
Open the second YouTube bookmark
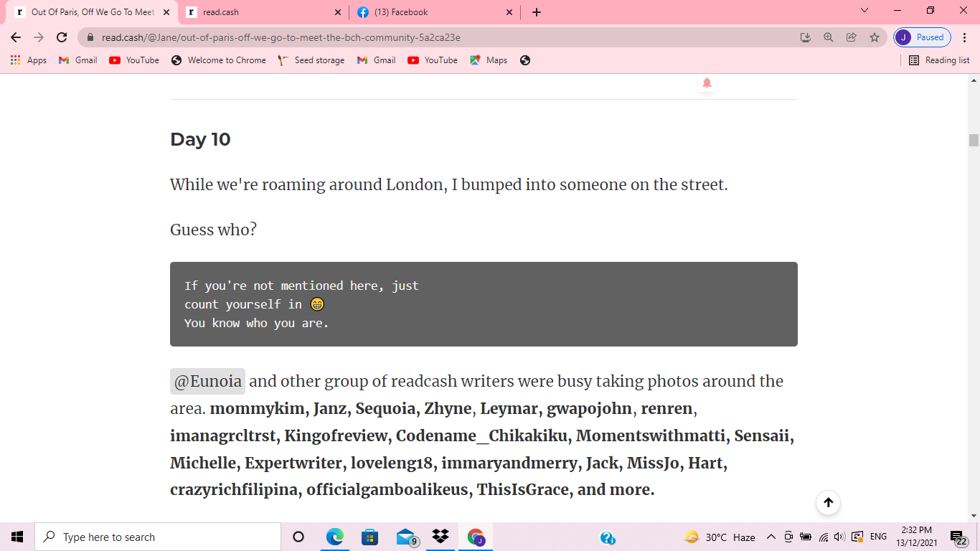click(433, 60)
